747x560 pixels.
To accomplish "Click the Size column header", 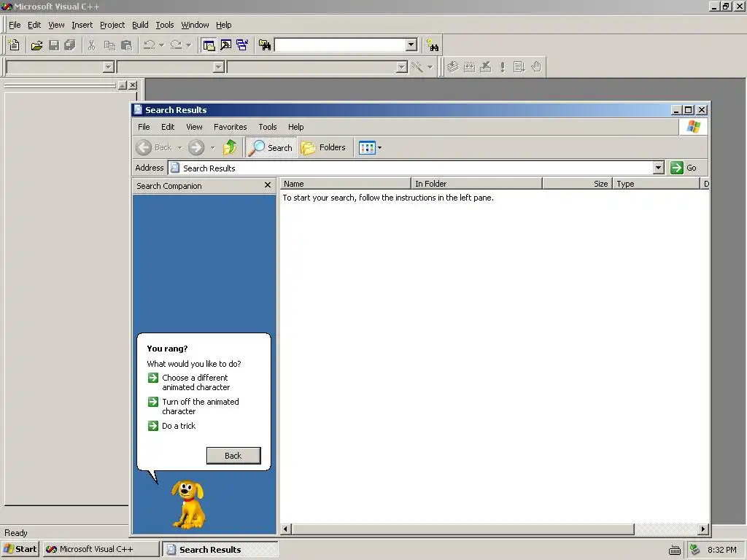I will coord(578,184).
